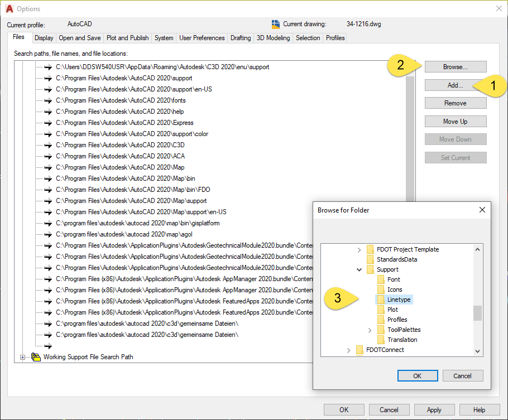Click the Add button to add a path

click(455, 85)
